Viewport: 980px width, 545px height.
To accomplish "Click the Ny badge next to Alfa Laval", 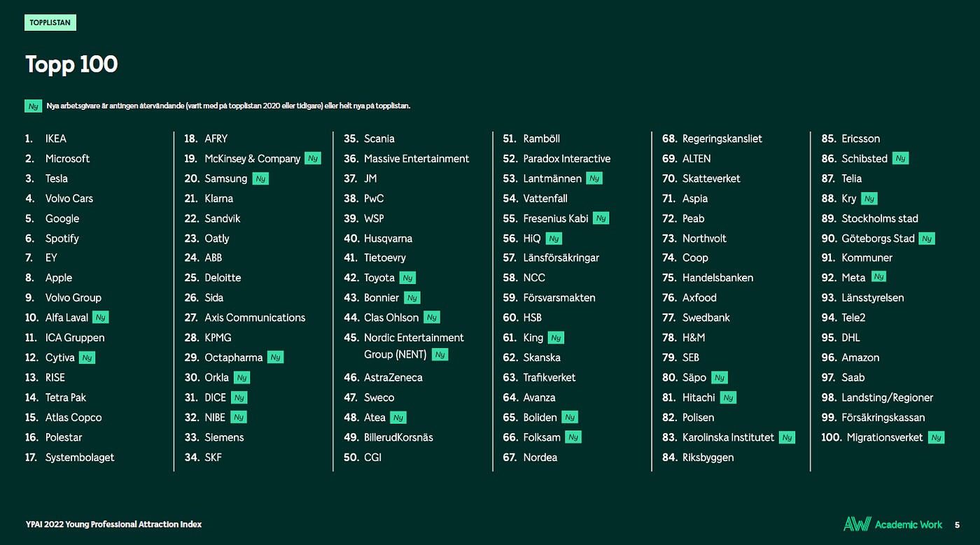I will click(x=100, y=318).
